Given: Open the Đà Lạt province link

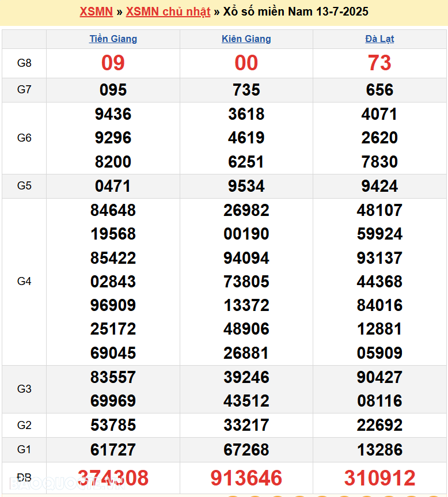Looking at the screenshot, I should click(379, 39).
